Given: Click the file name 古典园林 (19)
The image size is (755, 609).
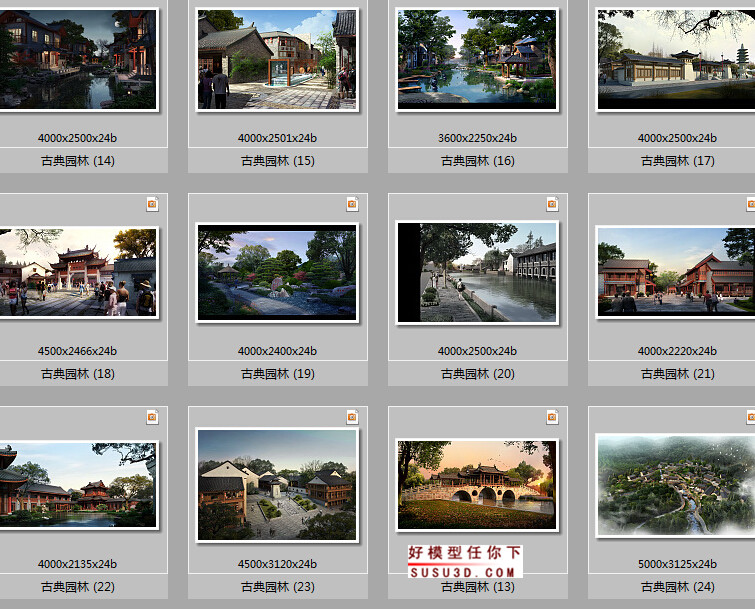Looking at the screenshot, I should coord(277,374).
